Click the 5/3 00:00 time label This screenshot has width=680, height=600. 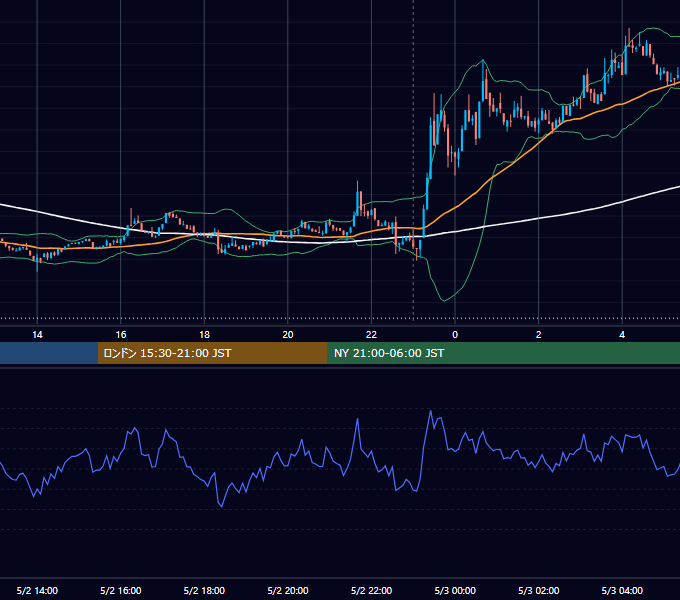(x=455, y=590)
